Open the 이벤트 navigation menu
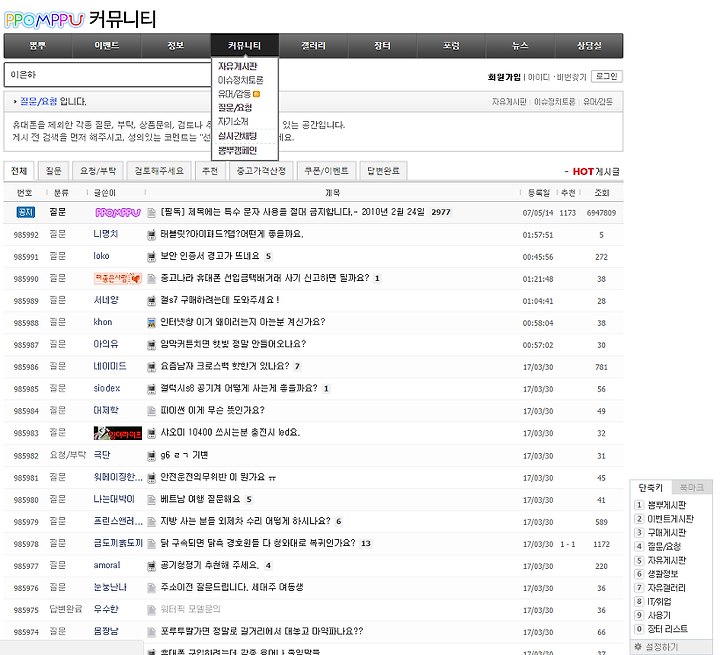 pyautogui.click(x=107, y=45)
